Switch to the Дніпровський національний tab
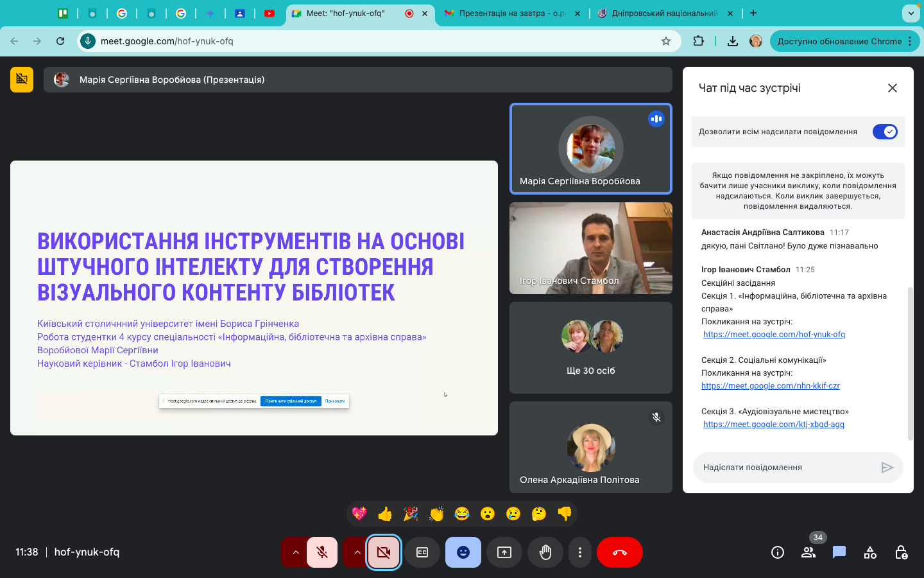Image resolution: width=924 pixels, height=578 pixels. tap(664, 13)
